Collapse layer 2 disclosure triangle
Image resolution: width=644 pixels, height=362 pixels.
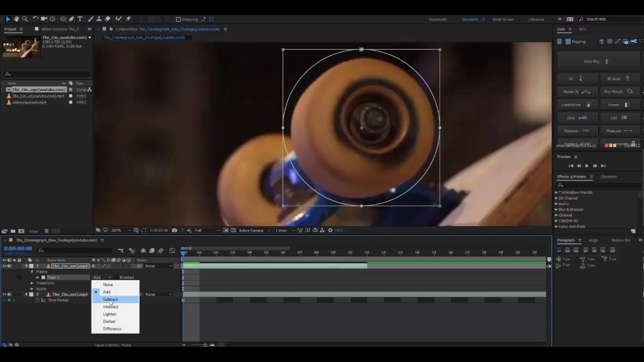[27, 294]
